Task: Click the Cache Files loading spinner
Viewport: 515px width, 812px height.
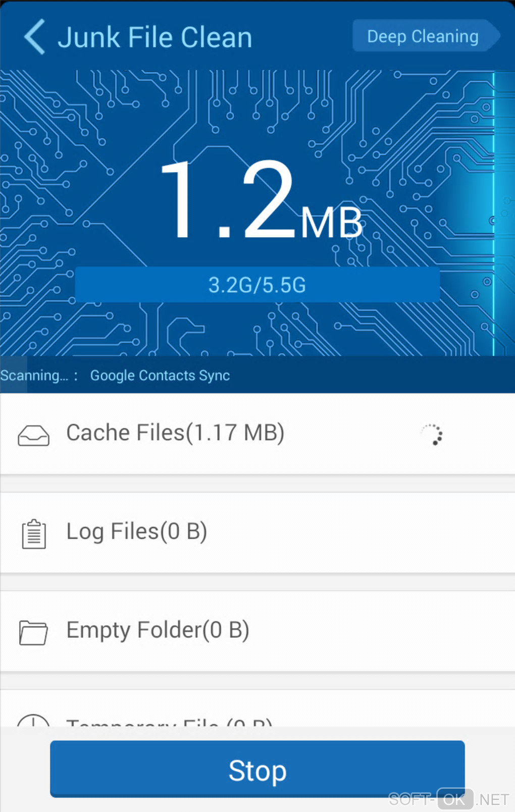Action: click(x=432, y=435)
